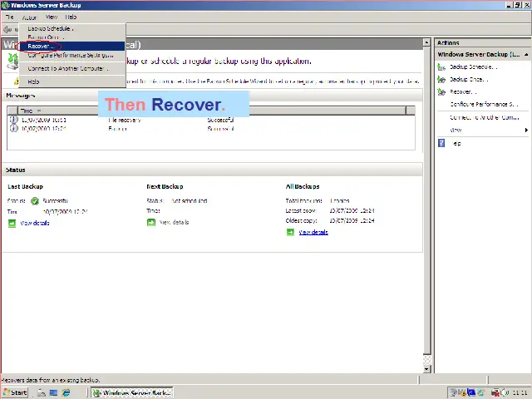This screenshot has height=399, width=532.
Task: Click the green Successful status check icon
Action: click(35, 201)
